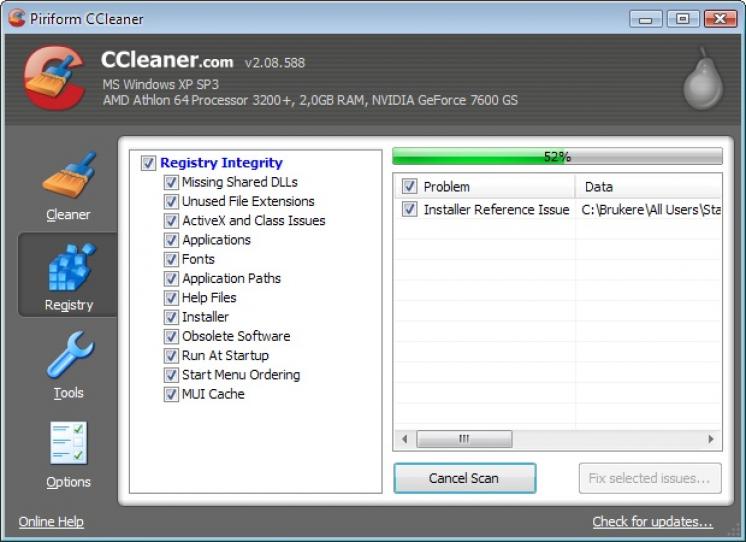Click the Obsolete Software label
This screenshot has height=542, width=746.
[x=236, y=336]
